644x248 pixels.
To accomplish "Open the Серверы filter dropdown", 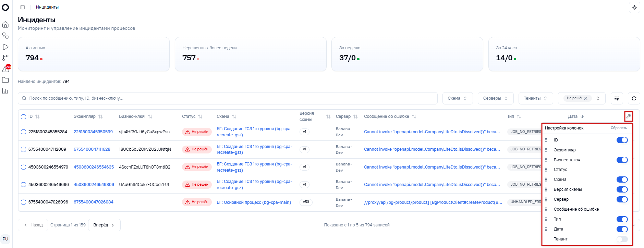I will pyautogui.click(x=496, y=98).
